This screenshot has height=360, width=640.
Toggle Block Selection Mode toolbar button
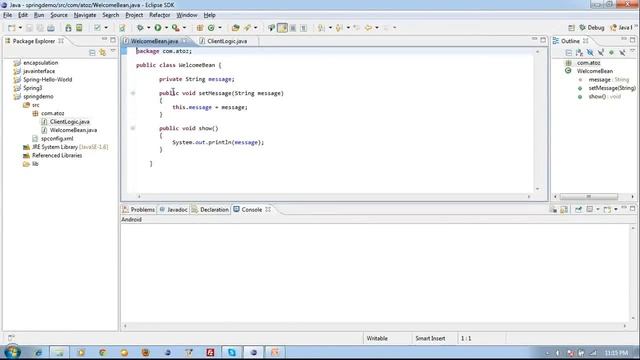293,28
